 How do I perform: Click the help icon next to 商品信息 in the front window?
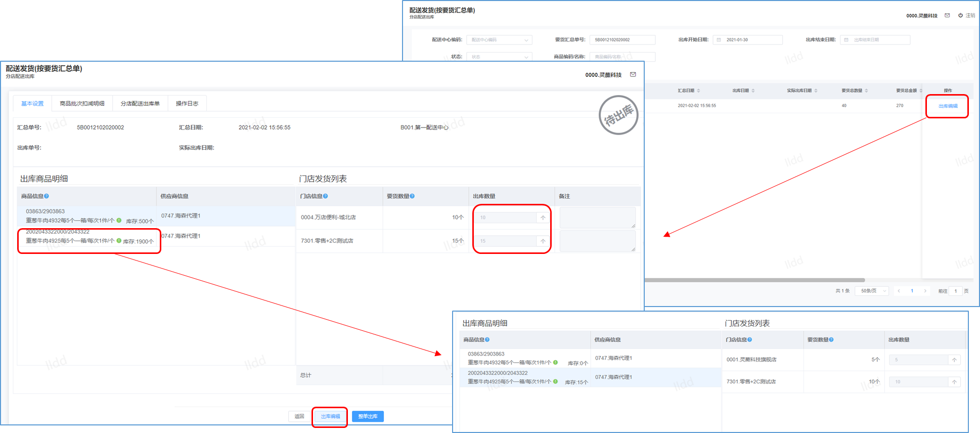[x=47, y=196]
